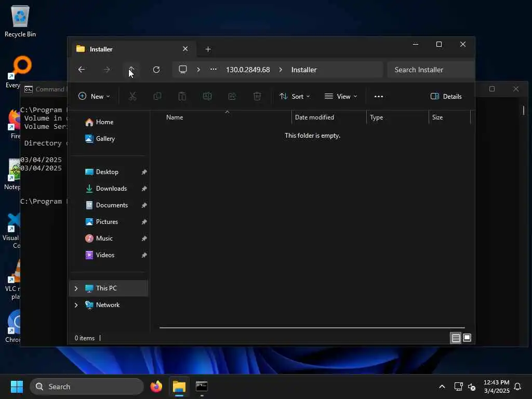
Task: Click the Rename icon
Action: [x=207, y=96]
